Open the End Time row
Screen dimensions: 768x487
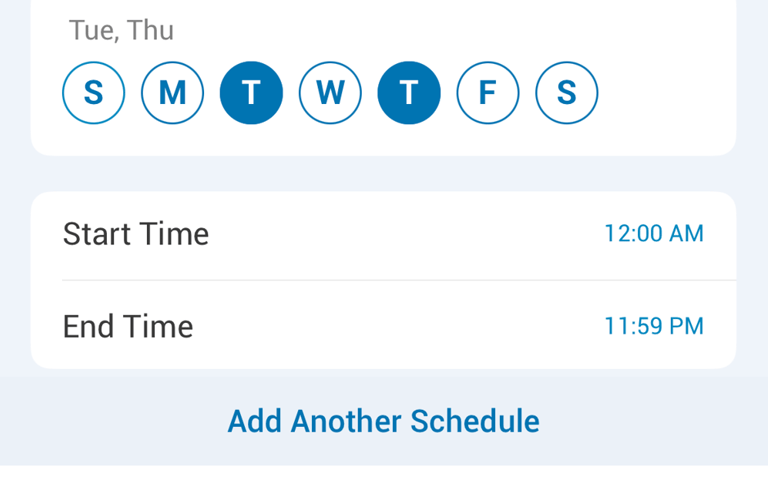pyautogui.click(x=384, y=325)
